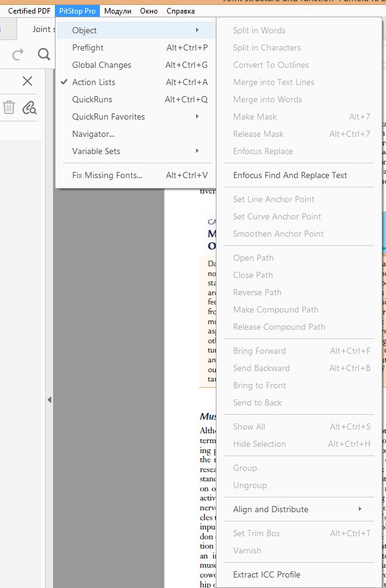Image resolution: width=386 pixels, height=588 pixels.
Task: Click Release Compound Path
Action: [x=299, y=327]
